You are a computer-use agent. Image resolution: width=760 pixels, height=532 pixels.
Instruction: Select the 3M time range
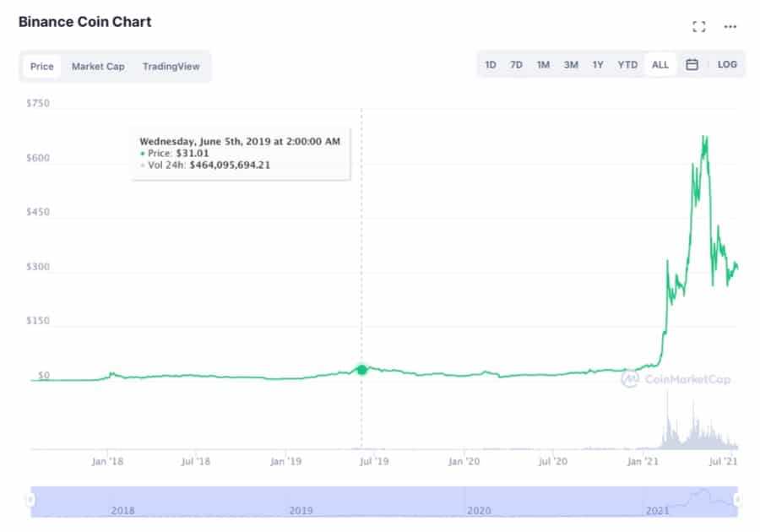tap(571, 64)
